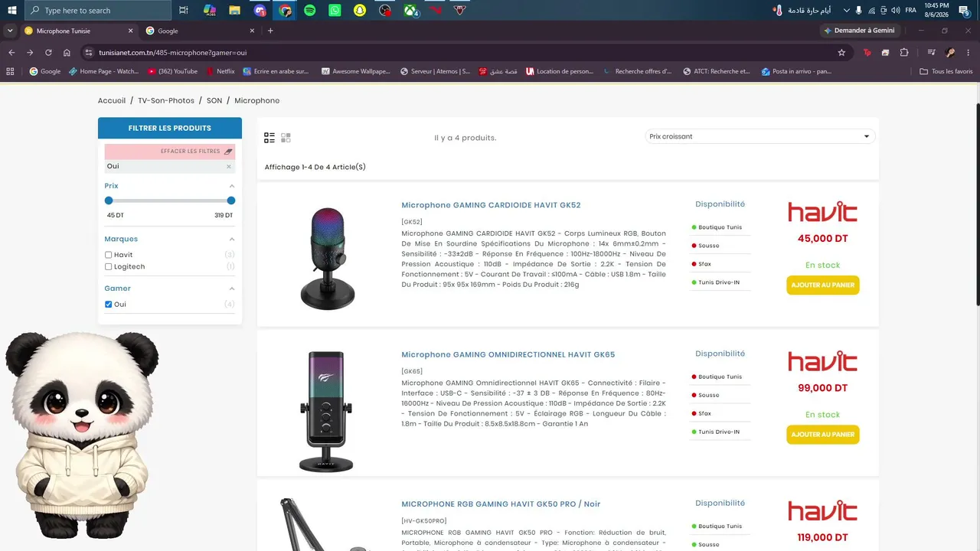Open the Windows Start menu
This screenshot has width=980, height=551.
11,11
